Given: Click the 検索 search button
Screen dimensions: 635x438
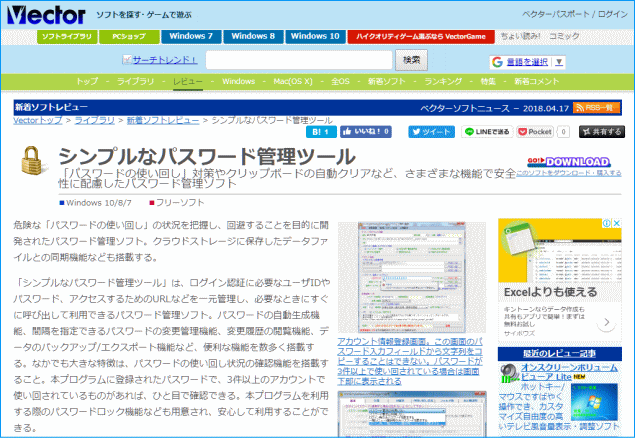Looking at the screenshot, I should click(x=411, y=60).
